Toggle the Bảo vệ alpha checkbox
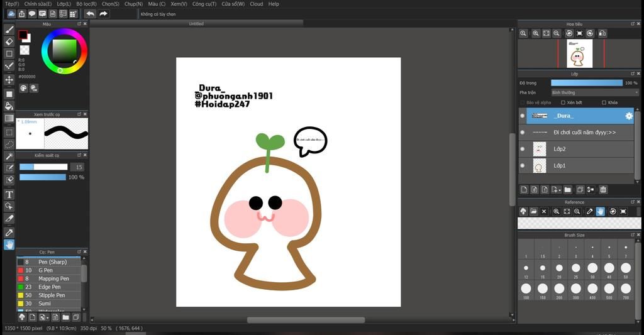The width and height of the screenshot is (644, 335). coord(523,102)
